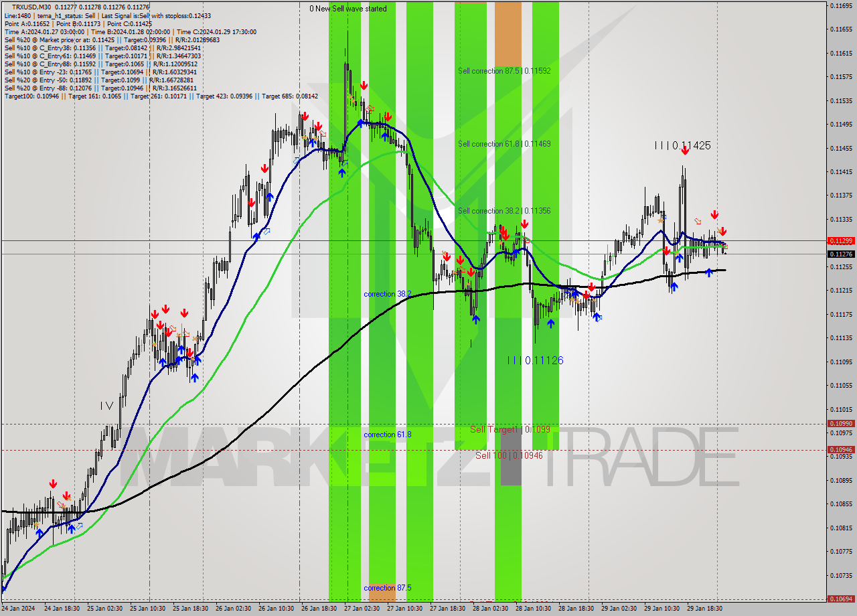Screen dimensions: 857x616
Task: Click the 0.10735 price axis value
Action: point(840,575)
